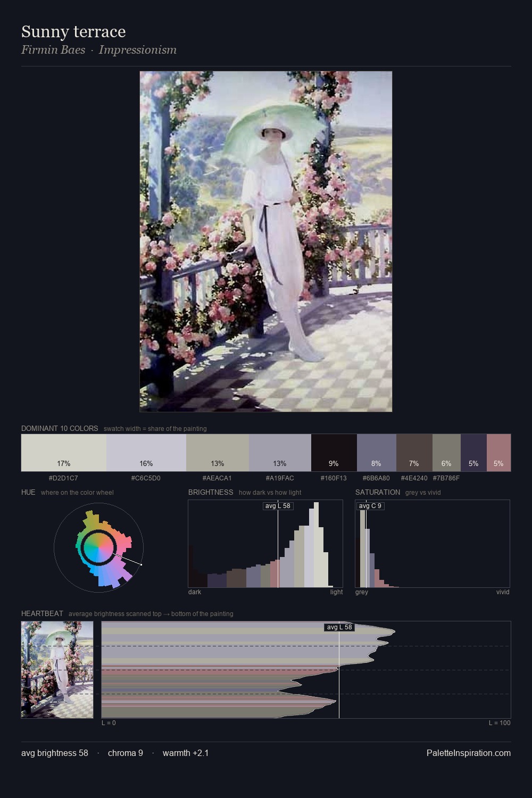Click the 'L = 100' heartbeat axis label
This screenshot has height=798, width=532.
point(500,723)
